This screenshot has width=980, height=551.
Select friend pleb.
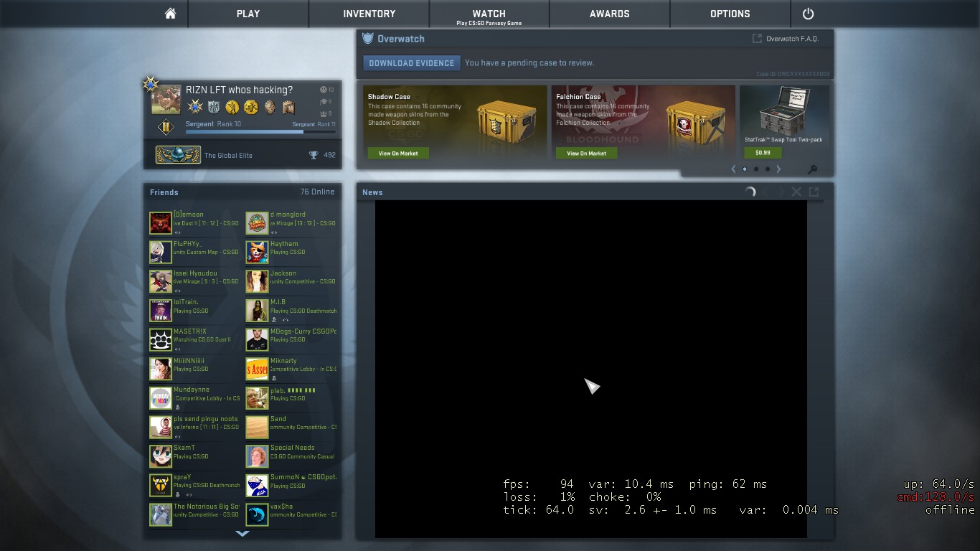click(291, 398)
